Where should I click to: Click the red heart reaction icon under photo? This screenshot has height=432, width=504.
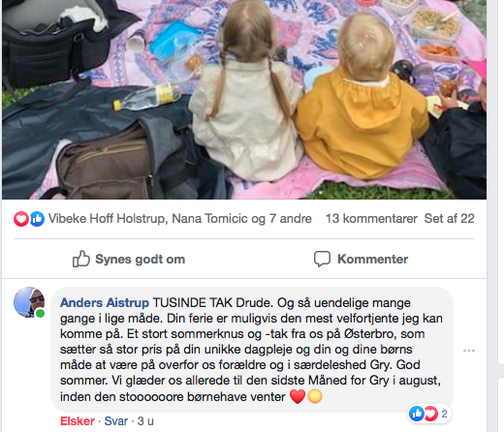click(21, 219)
